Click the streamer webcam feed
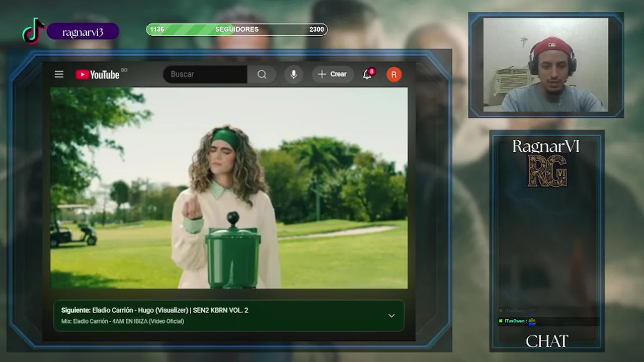Viewport: 644px width, 362px height. [x=546, y=65]
